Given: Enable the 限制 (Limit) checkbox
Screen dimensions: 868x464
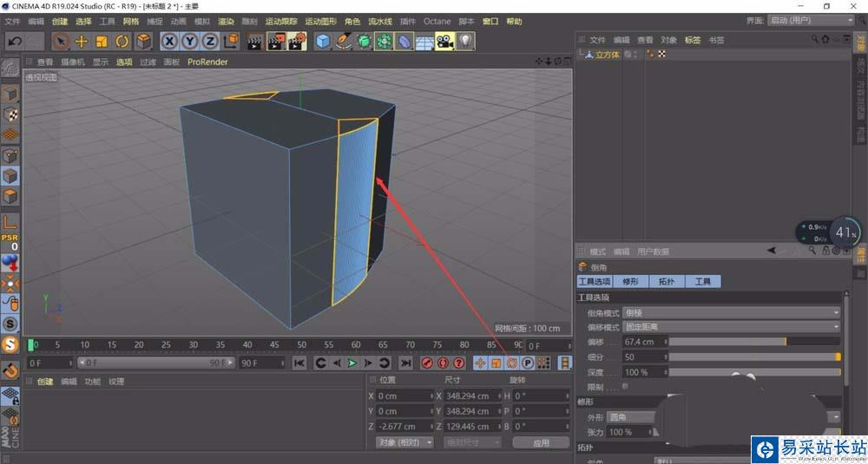Looking at the screenshot, I should [625, 386].
